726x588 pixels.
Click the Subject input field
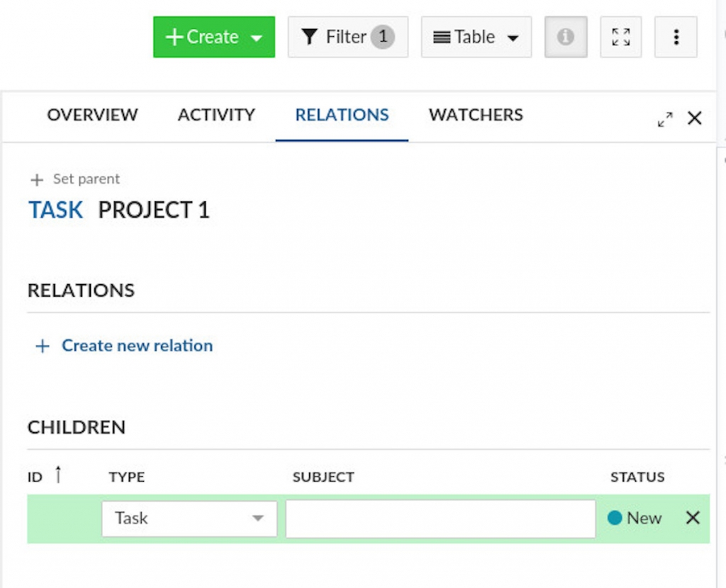pyautogui.click(x=440, y=518)
